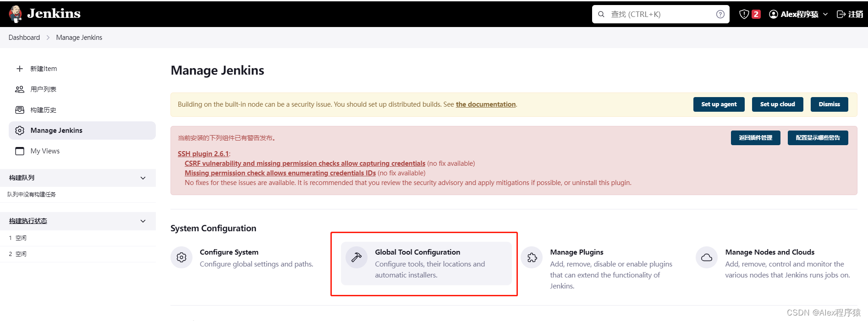The height and width of the screenshot is (321, 868).
Task: Click the red warning count badge 2
Action: coord(756,14)
